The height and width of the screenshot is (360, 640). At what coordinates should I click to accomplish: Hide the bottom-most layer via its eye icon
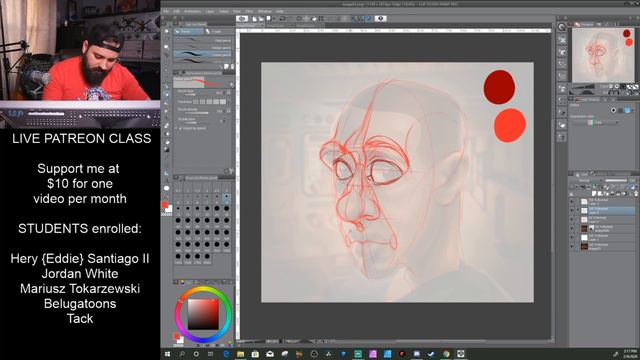point(572,247)
